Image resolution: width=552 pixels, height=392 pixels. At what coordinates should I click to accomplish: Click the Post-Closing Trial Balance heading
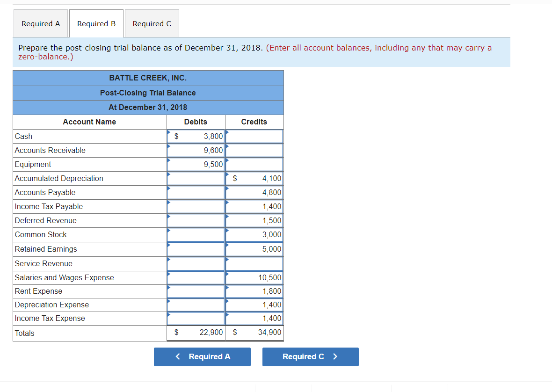(x=148, y=93)
